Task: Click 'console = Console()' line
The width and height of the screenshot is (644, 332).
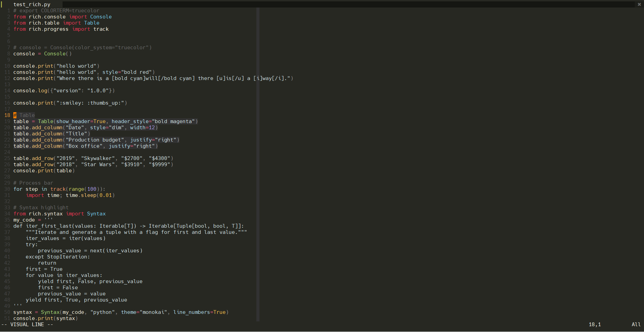Action: (x=42, y=54)
